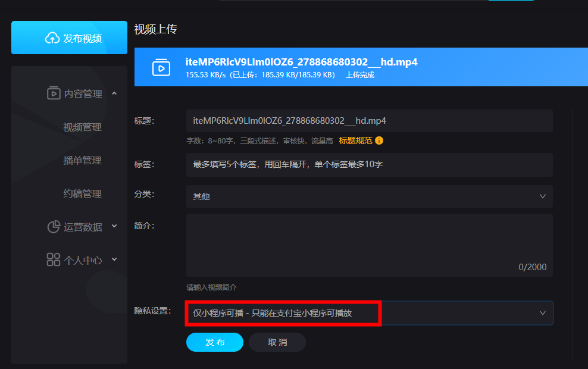
Task: Click the 0/2000 character counter
Action: [533, 267]
